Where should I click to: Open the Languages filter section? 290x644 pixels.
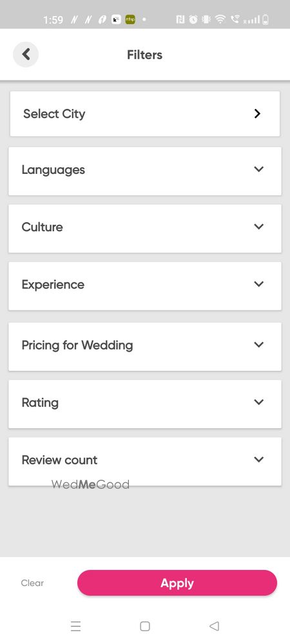[x=145, y=171]
